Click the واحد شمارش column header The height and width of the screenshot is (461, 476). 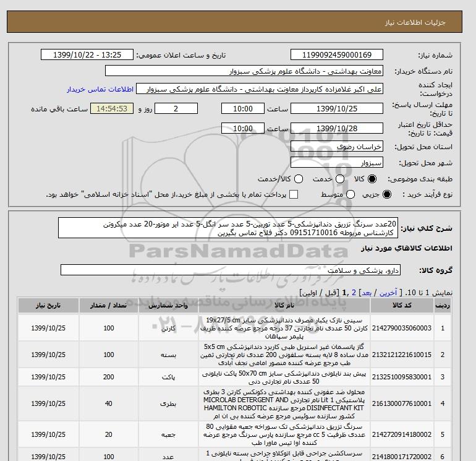pyautogui.click(x=169, y=306)
